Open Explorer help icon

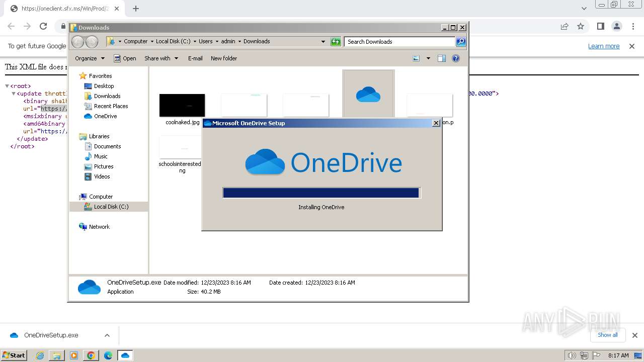[456, 58]
